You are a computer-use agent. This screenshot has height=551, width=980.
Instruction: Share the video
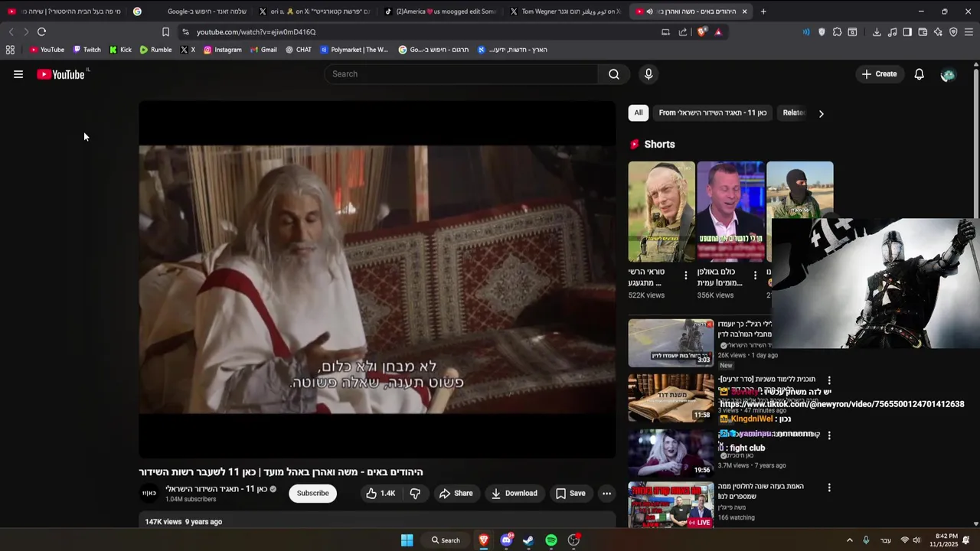[x=456, y=494]
